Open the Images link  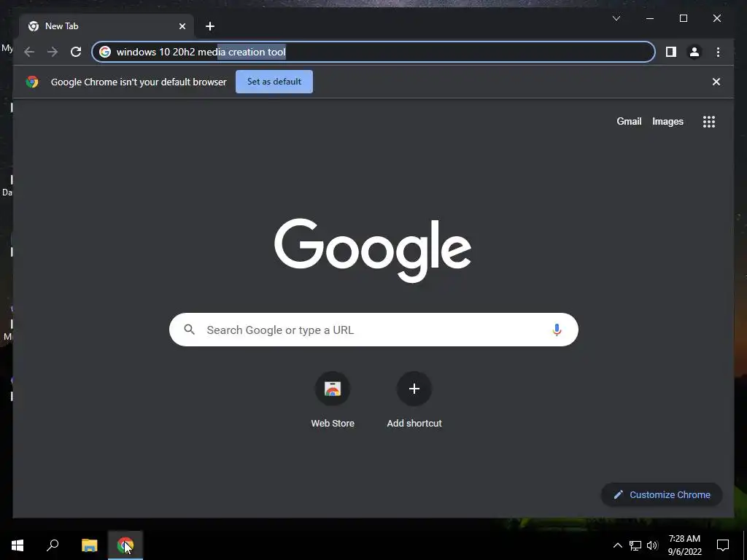point(667,122)
